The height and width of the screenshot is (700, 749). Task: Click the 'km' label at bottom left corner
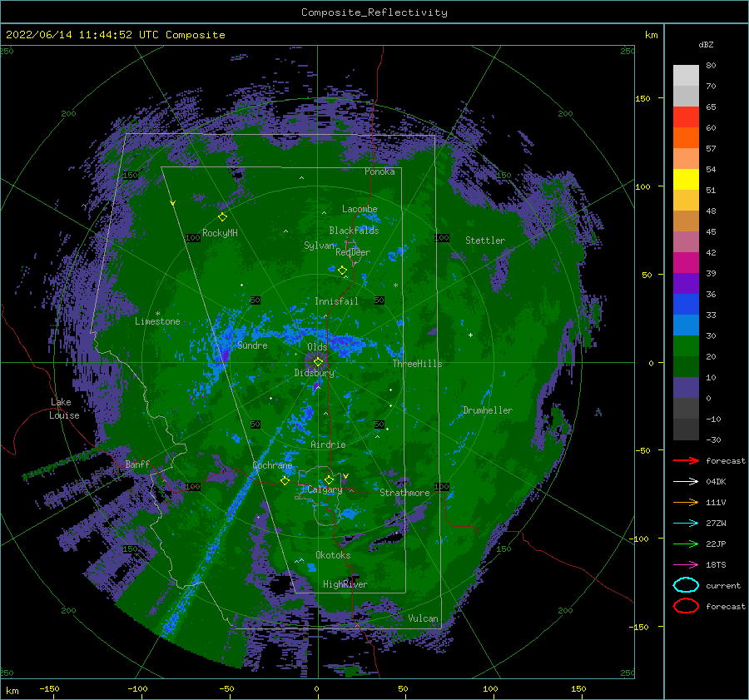[12, 691]
